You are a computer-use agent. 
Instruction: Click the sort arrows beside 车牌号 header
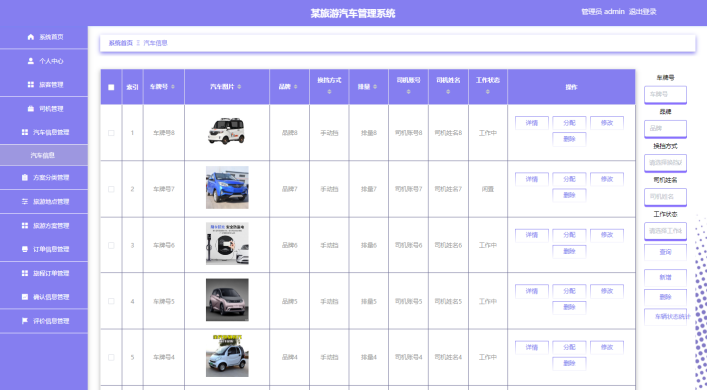173,87
